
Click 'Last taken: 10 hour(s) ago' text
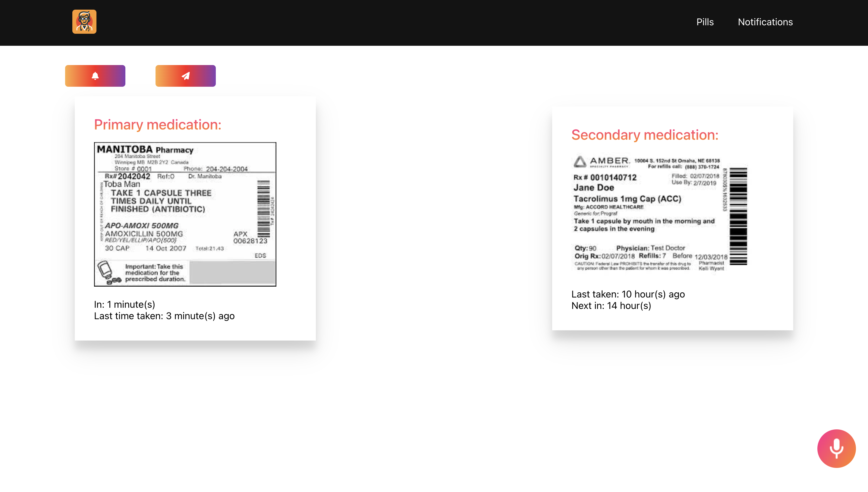[627, 294]
